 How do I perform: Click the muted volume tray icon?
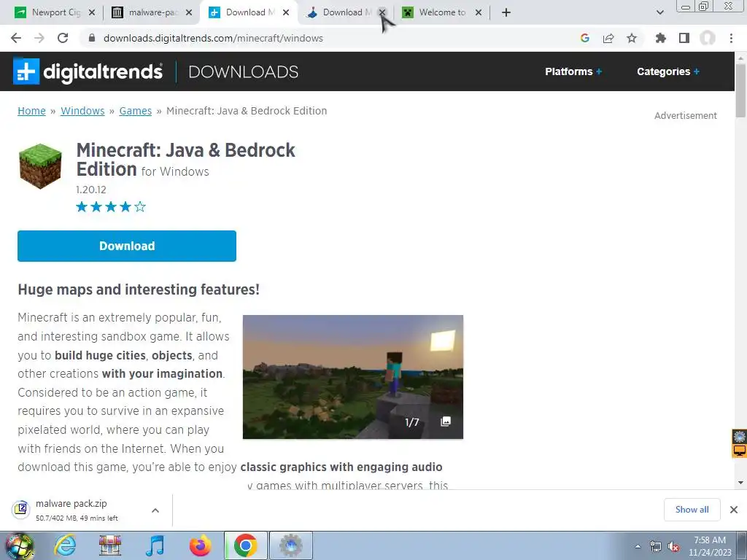673,547
